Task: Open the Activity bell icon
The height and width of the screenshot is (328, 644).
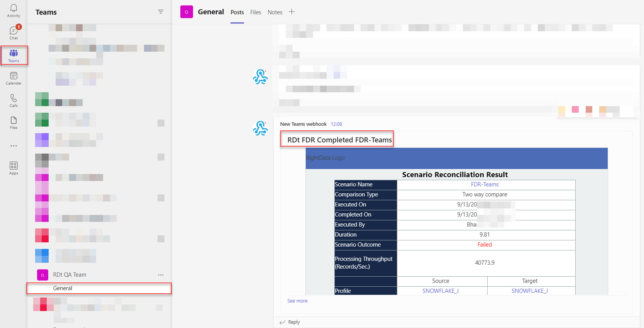Action: [x=14, y=11]
